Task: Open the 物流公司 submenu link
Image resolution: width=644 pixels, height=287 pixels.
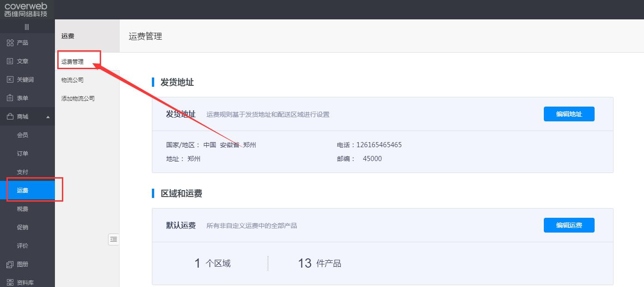Action: click(x=72, y=80)
